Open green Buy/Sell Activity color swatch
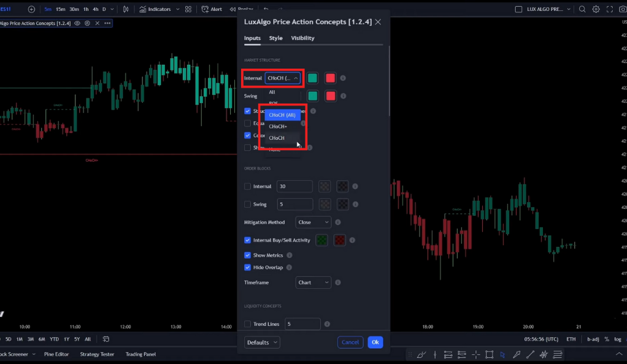The image size is (627, 364). coord(321,240)
